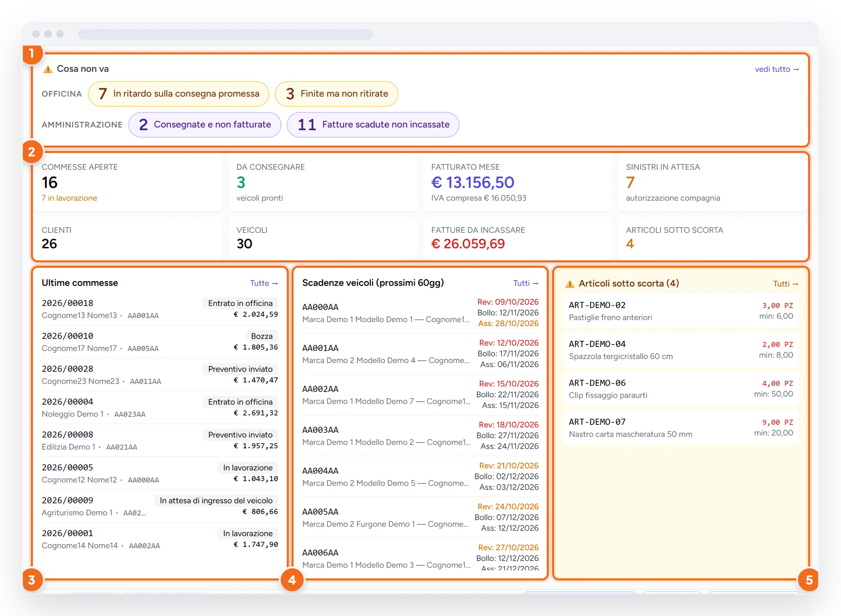Viewport: 841px width, 616px height.
Task: Open commessa 2026/00004
Action: (160, 408)
